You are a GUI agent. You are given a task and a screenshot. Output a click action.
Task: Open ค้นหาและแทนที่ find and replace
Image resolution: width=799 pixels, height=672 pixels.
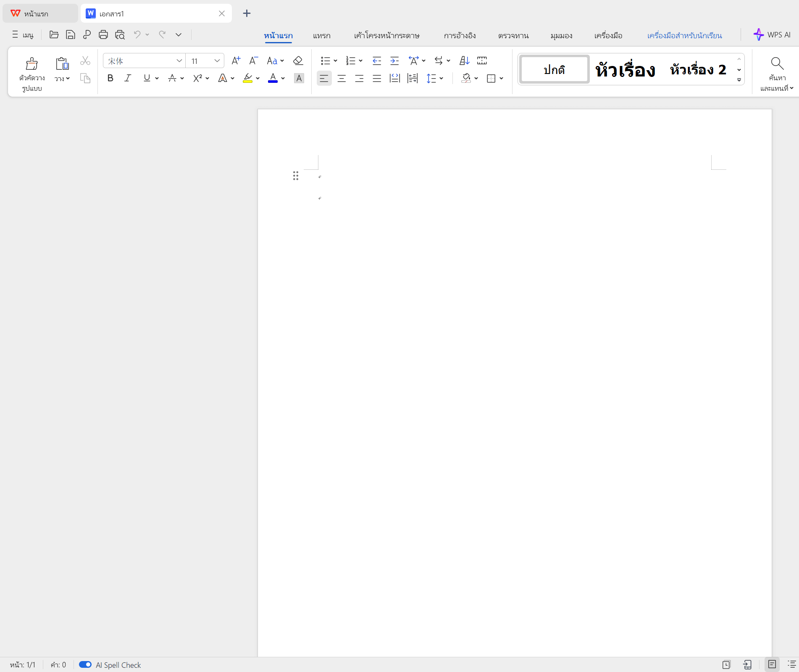pyautogui.click(x=777, y=74)
